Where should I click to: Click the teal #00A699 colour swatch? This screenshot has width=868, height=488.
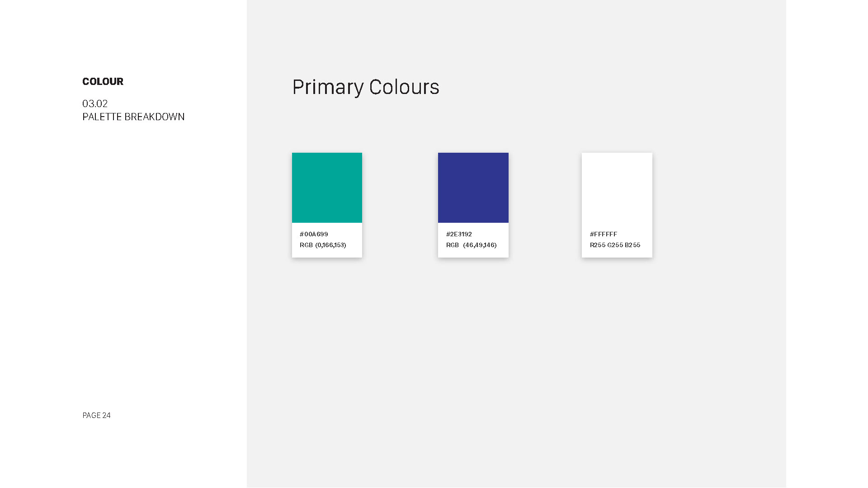[x=327, y=188]
